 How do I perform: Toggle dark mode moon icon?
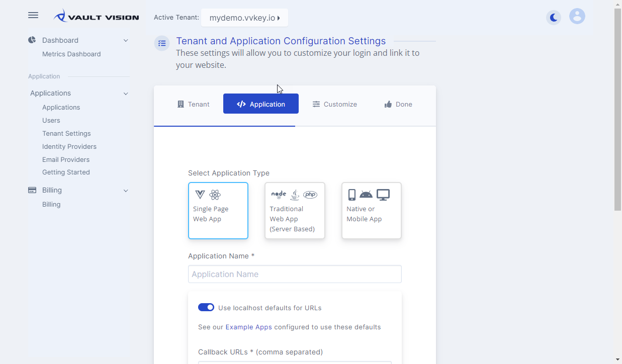pyautogui.click(x=554, y=18)
